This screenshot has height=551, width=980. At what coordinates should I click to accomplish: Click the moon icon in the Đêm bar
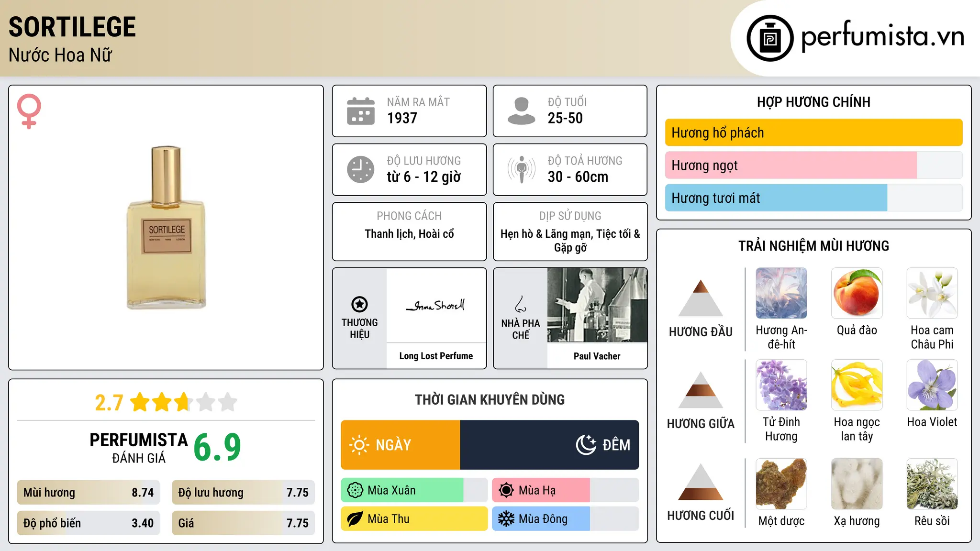(586, 445)
